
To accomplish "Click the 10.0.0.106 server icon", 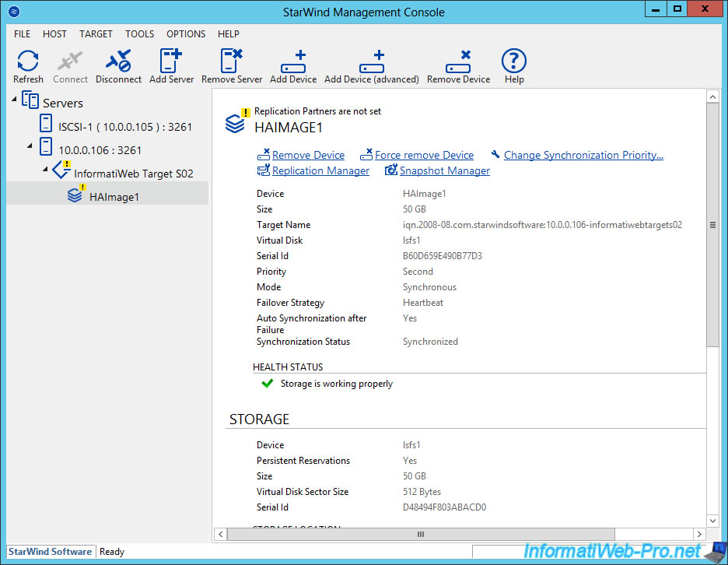I will coord(45,146).
